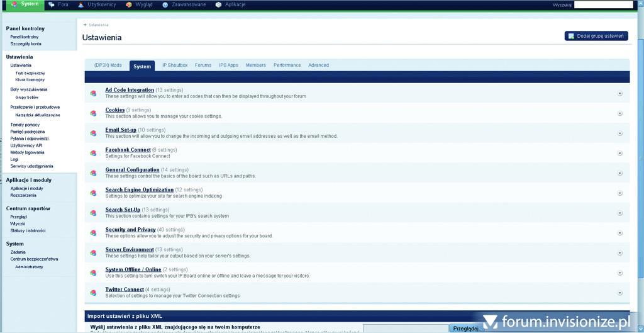Open options dropdown for Ad Code Integration
This screenshot has height=333, width=644.
619,93
